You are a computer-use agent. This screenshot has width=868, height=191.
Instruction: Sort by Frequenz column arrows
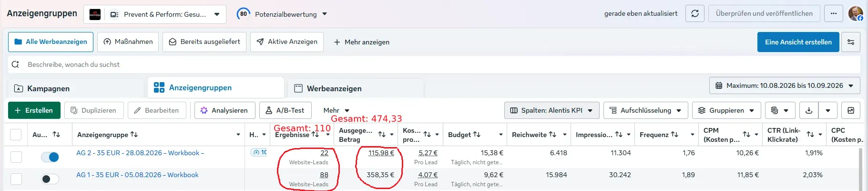pyautogui.click(x=674, y=135)
